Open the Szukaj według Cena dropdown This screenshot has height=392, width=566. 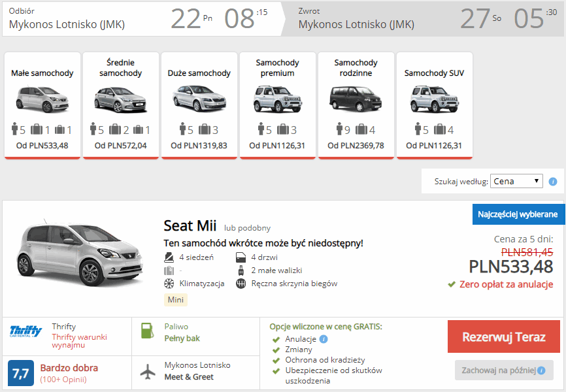pos(516,181)
